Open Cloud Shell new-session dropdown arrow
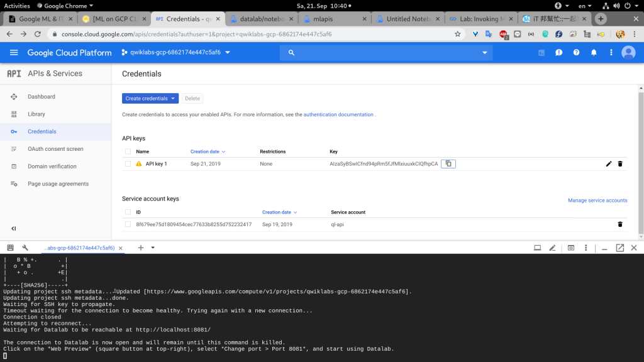Image resolution: width=644 pixels, height=362 pixels. (x=153, y=248)
